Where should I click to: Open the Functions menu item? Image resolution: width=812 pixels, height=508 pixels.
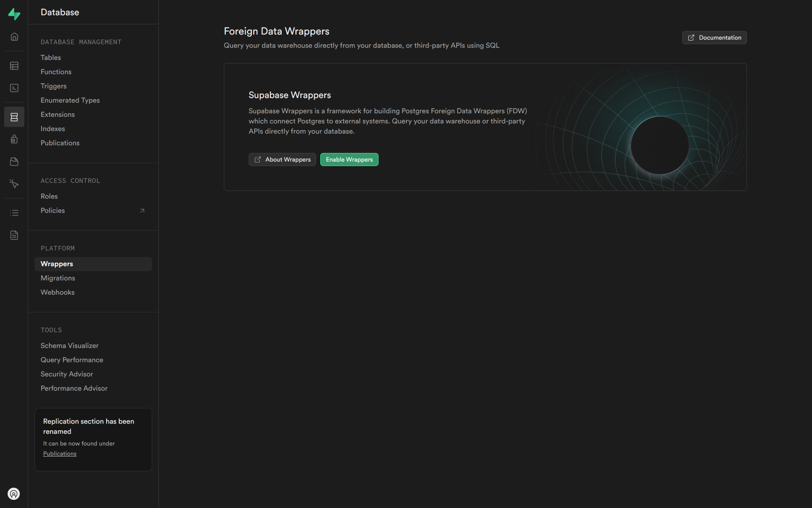coord(93,72)
